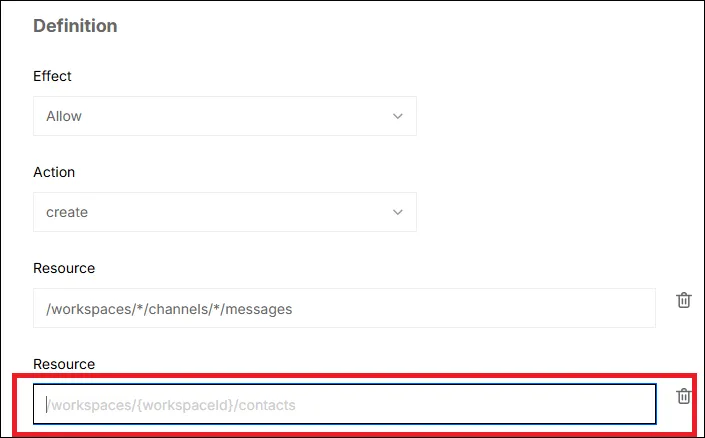Click the chevron arrow in the Effect field
Image resolution: width=705 pixels, height=438 pixels.
[397, 116]
